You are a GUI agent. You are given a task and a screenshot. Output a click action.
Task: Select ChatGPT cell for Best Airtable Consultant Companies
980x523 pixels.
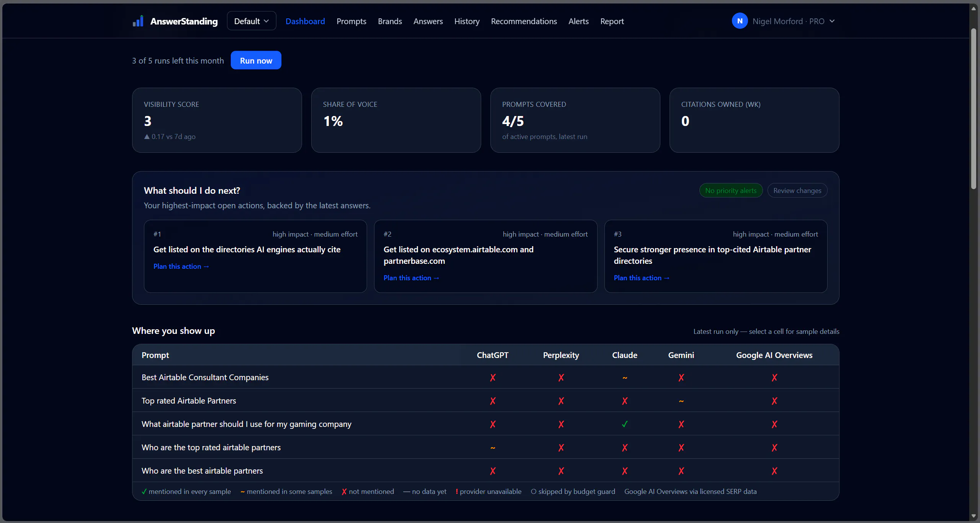coord(493,378)
